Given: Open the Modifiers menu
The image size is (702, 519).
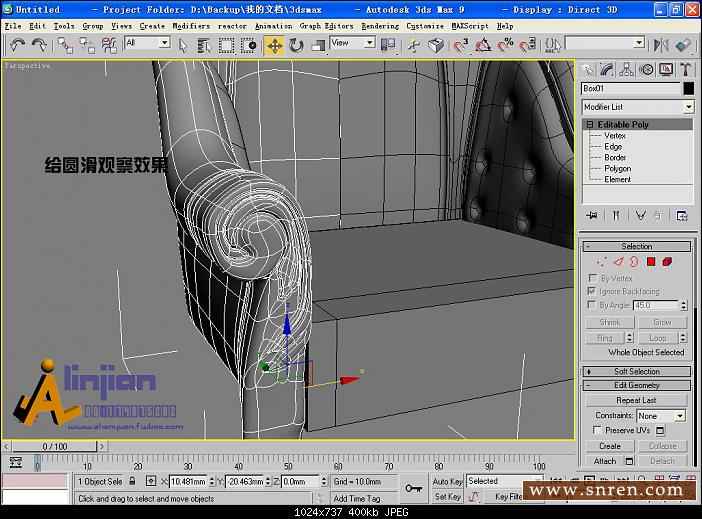Looking at the screenshot, I should point(191,26).
